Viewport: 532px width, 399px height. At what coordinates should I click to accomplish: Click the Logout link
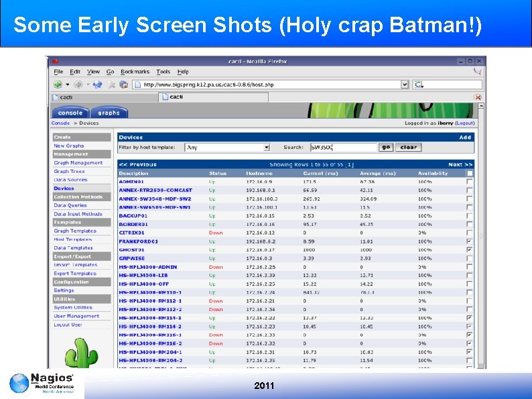[x=465, y=123]
